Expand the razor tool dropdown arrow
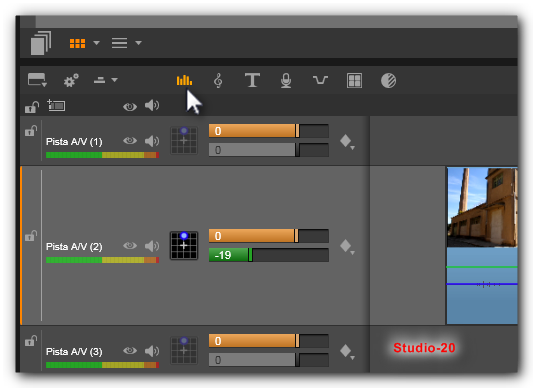This screenshot has width=533, height=388. 115,80
